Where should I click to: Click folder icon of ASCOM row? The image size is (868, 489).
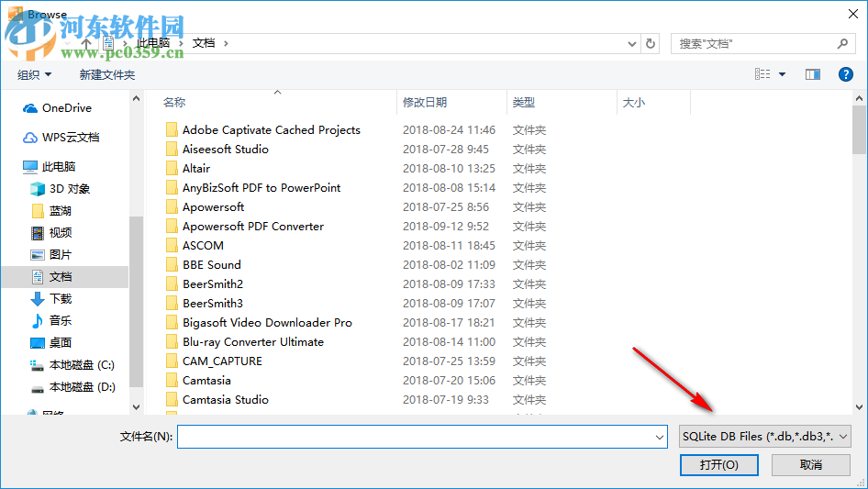(172, 245)
